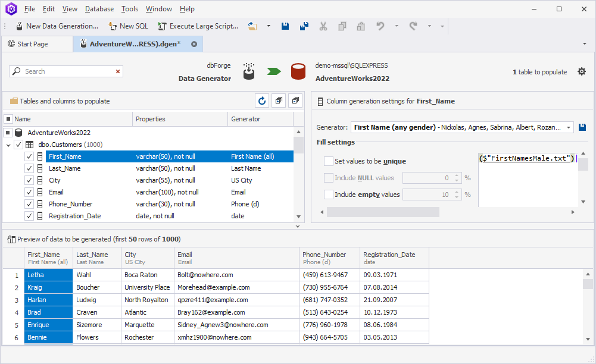Click the Open file folder icon
The width and height of the screenshot is (596, 364).
[252, 26]
